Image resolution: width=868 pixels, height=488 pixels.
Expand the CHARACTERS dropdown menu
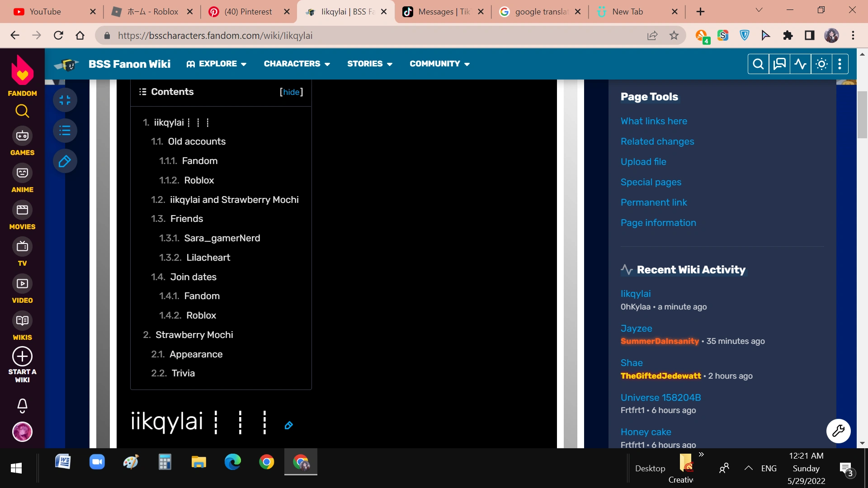(297, 64)
